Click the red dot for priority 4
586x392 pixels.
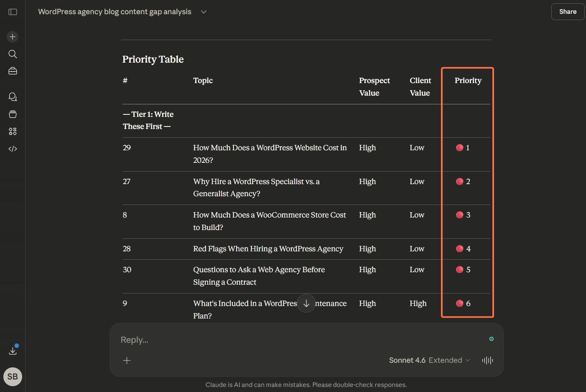click(459, 249)
